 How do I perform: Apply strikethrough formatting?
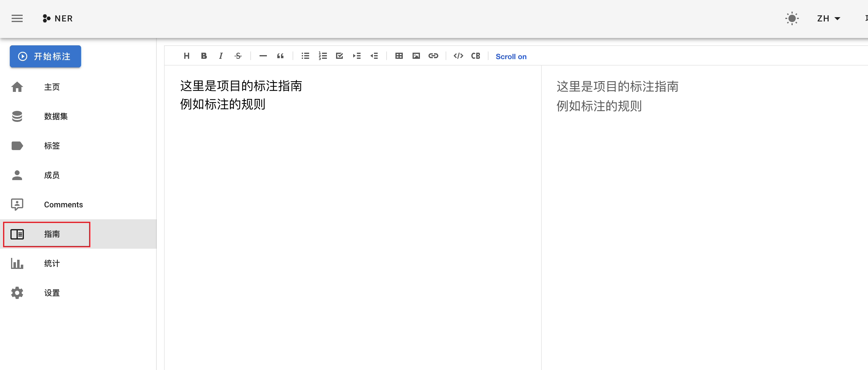coord(238,56)
